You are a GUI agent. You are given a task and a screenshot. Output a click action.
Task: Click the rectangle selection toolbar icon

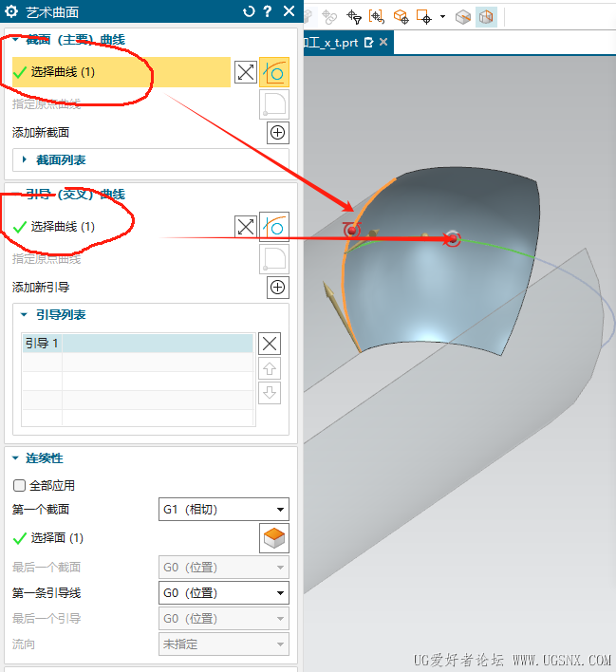point(423,17)
